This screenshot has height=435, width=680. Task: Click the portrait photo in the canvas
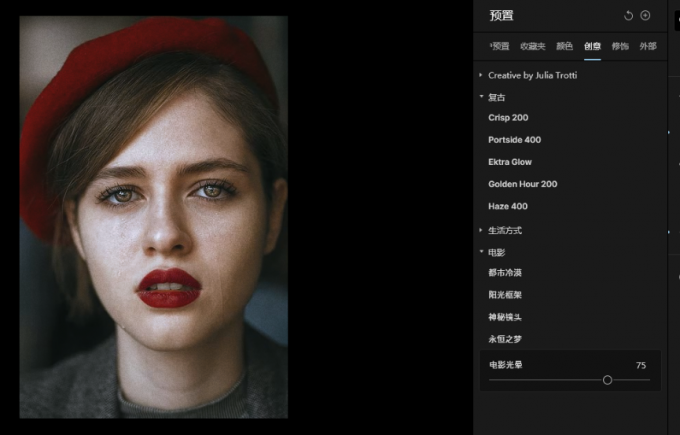[x=153, y=216]
